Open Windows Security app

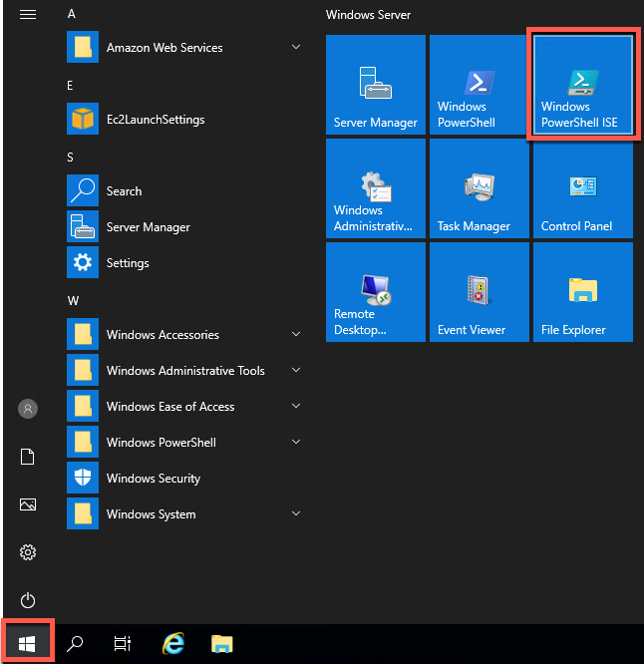[x=185, y=479]
